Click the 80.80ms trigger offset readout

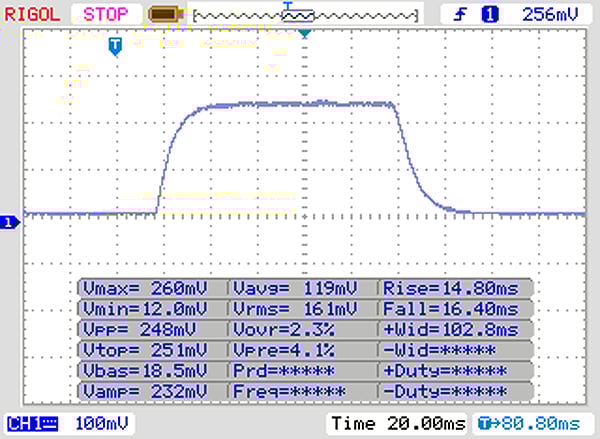(x=529, y=424)
